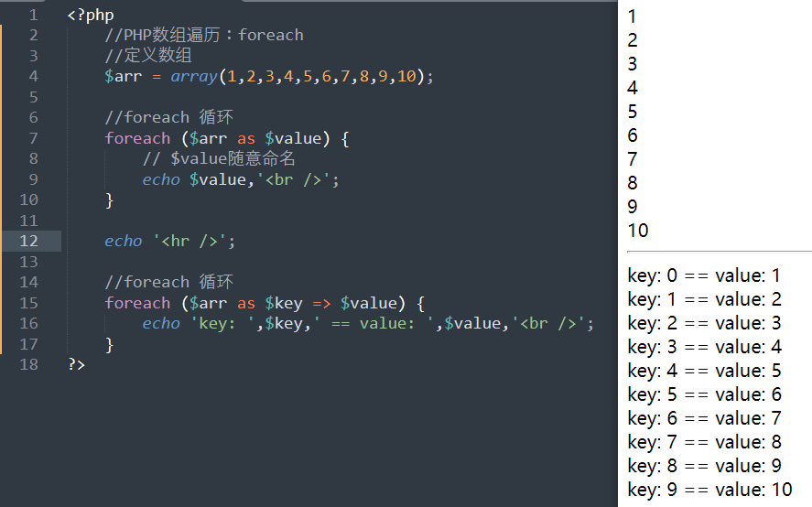Screen dimensions: 812x507
Task: Place cursor on the ?> closing tag
Action: click(x=76, y=364)
